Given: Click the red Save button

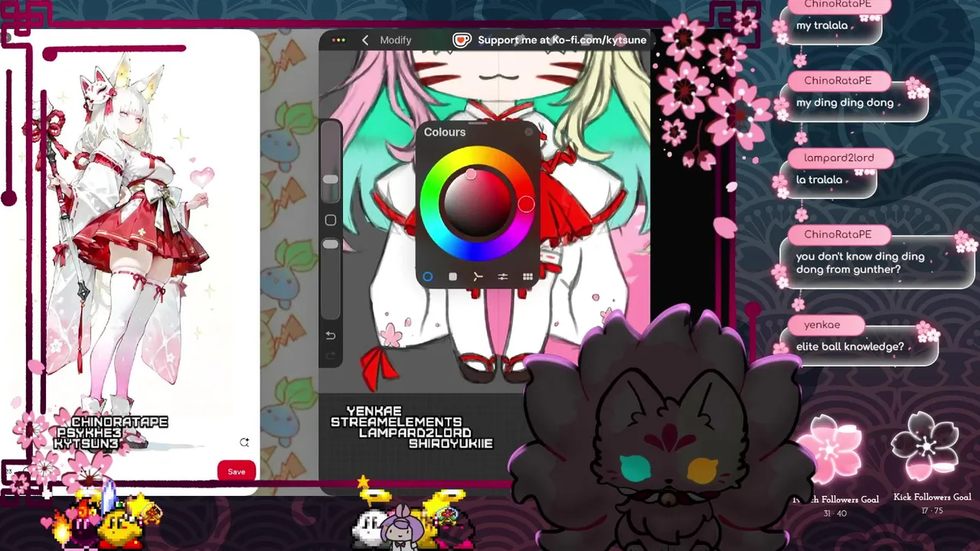Looking at the screenshot, I should tap(237, 471).
